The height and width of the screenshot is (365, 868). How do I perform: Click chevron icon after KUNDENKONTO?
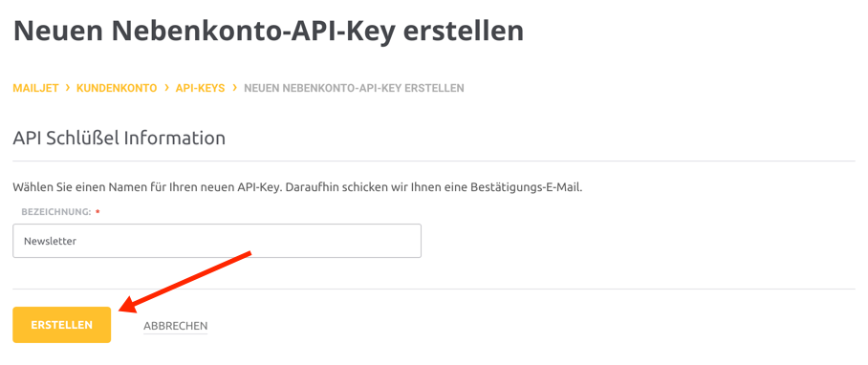166,88
